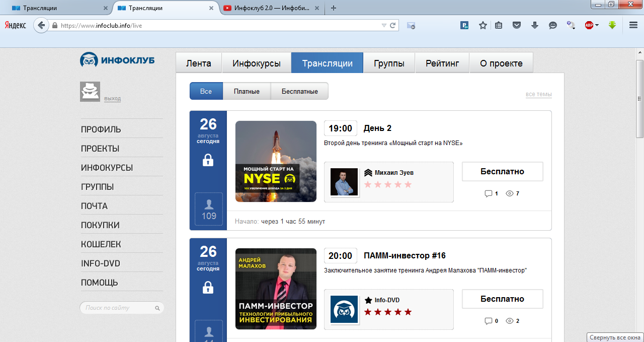Switch the filter to Бесплатные

coord(299,91)
